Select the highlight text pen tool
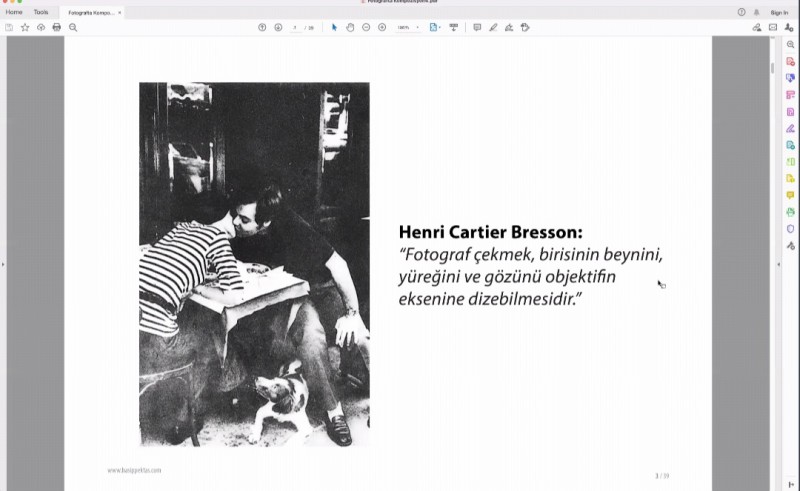The height and width of the screenshot is (491, 800). [493, 27]
